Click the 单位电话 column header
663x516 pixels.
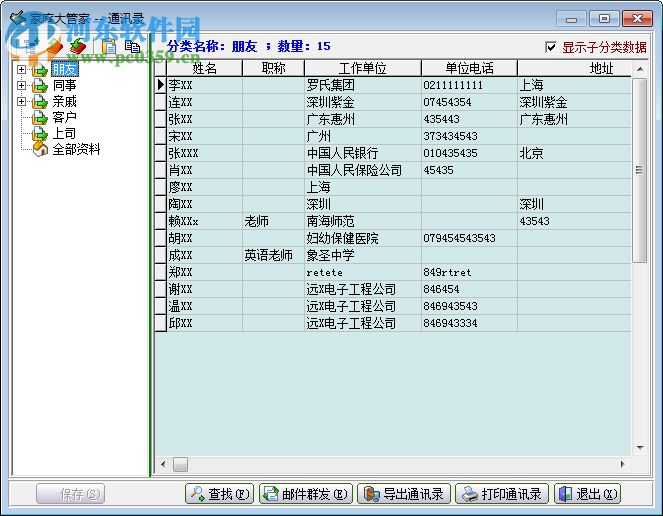coord(469,68)
